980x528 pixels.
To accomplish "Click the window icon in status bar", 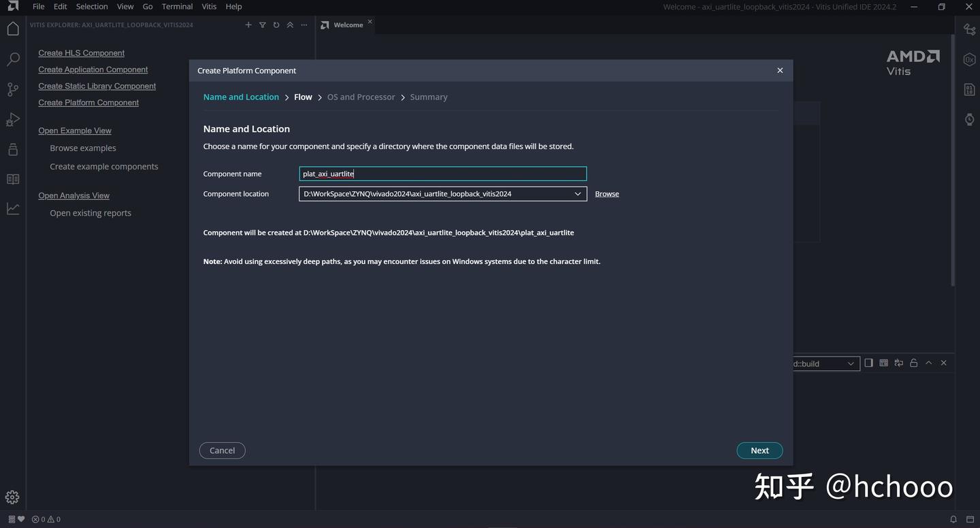I will 970,519.
